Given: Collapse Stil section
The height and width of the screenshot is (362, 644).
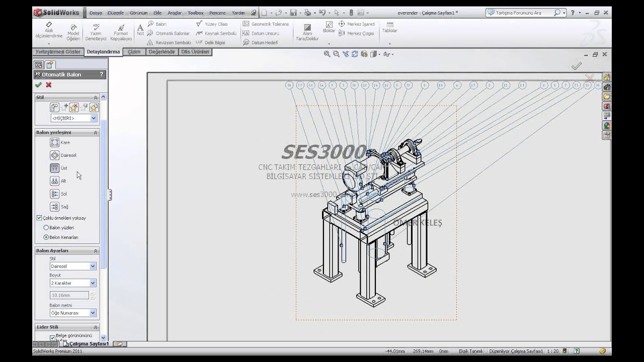Looking at the screenshot, I should 95,98.
